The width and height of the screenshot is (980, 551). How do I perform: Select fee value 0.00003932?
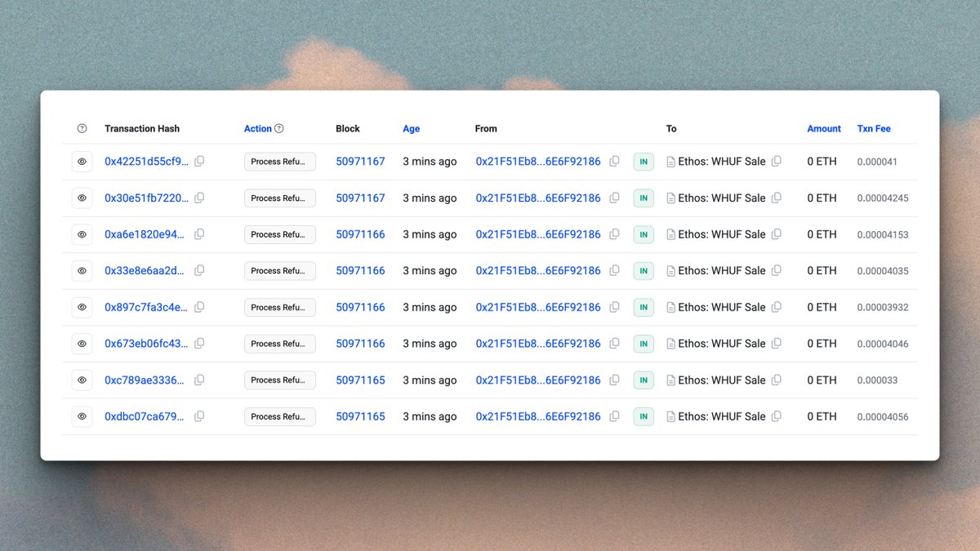point(883,308)
